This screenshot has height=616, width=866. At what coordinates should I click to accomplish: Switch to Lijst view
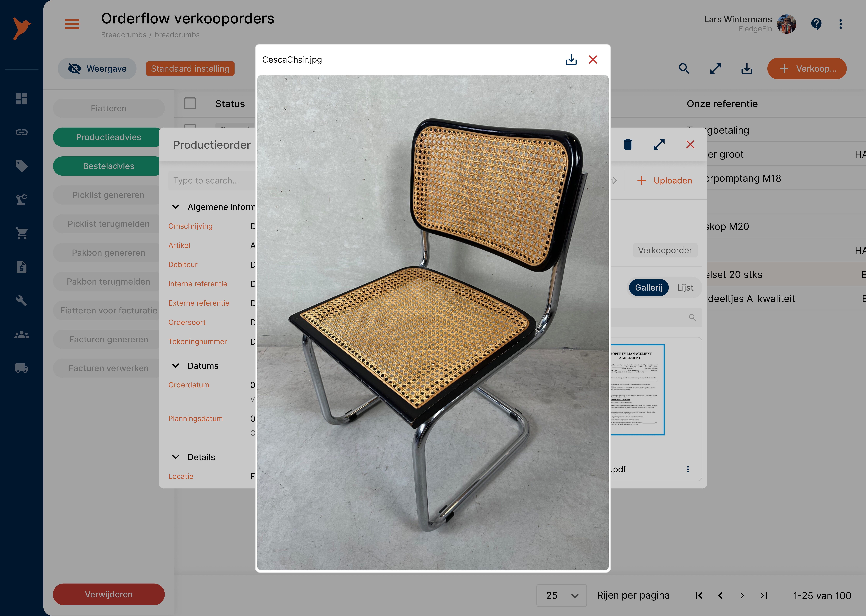pyautogui.click(x=685, y=288)
